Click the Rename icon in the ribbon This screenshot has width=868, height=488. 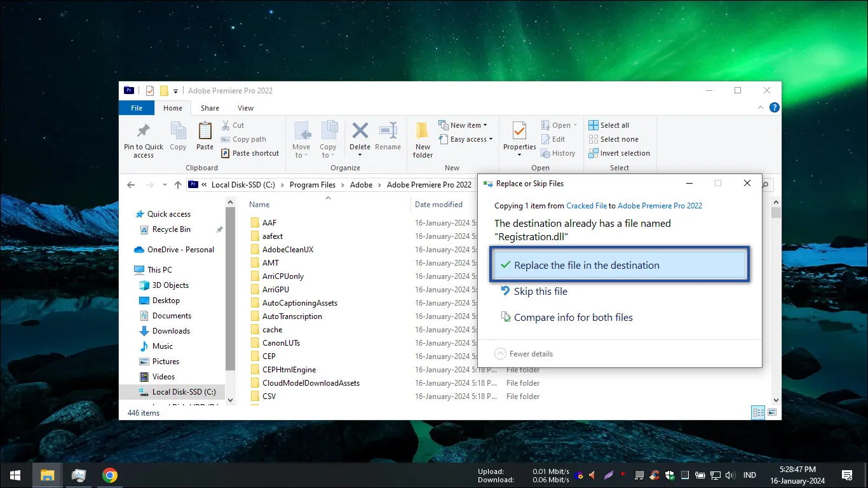point(388,137)
